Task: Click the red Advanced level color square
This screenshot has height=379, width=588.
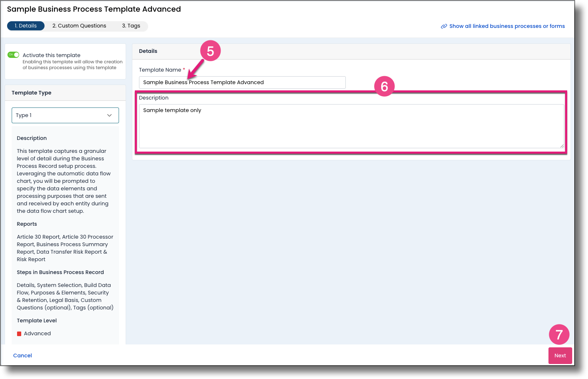Action: pyautogui.click(x=19, y=334)
